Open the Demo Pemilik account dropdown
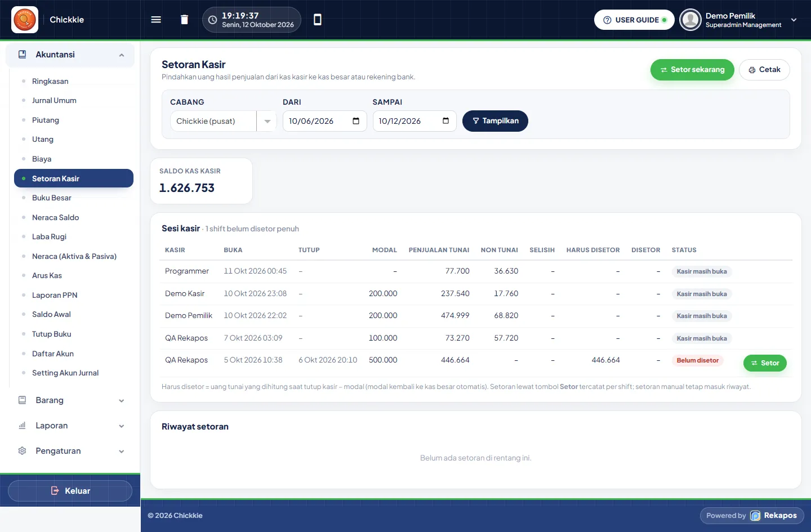 [x=794, y=20]
